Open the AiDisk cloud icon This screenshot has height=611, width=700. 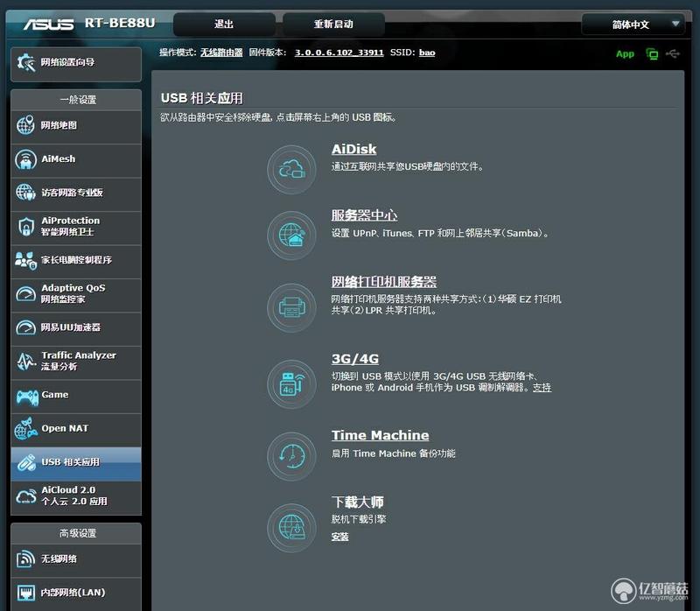click(x=291, y=170)
